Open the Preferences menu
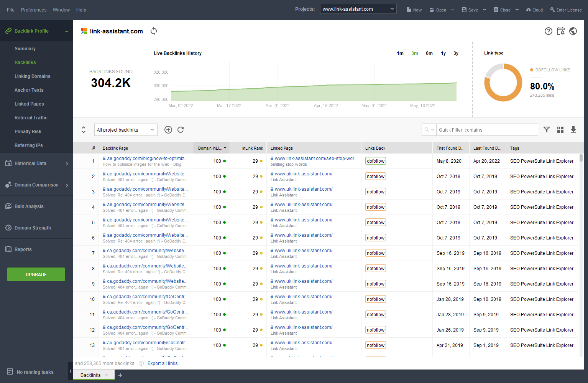588x383 pixels. 34,10
